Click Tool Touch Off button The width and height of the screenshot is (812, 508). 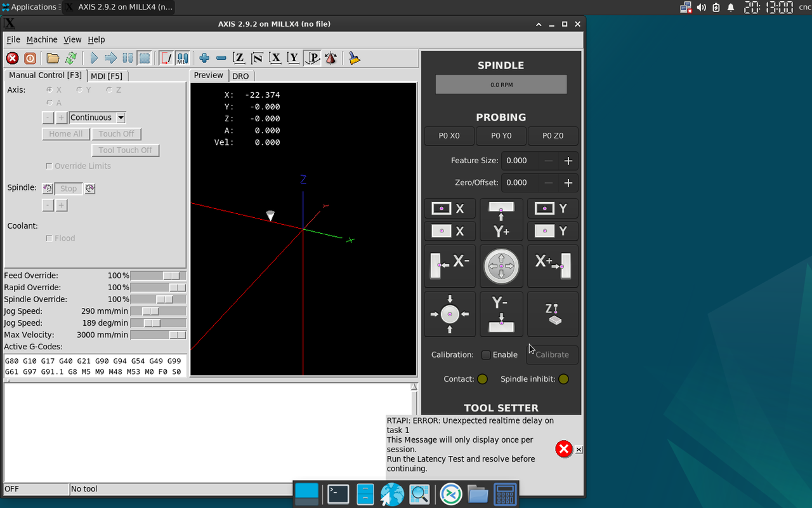click(126, 150)
